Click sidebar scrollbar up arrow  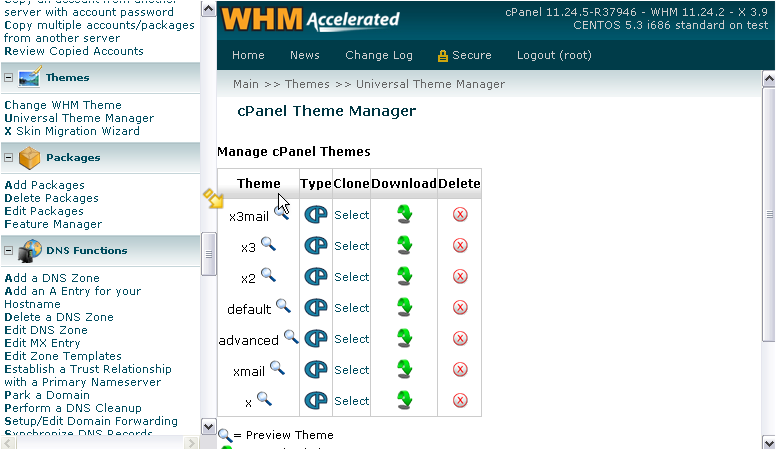tap(208, 9)
